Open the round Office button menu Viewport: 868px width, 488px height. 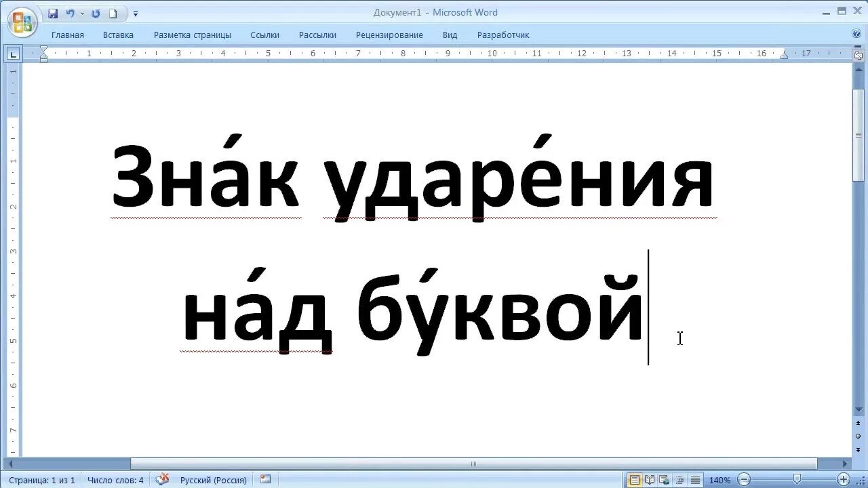[x=22, y=23]
